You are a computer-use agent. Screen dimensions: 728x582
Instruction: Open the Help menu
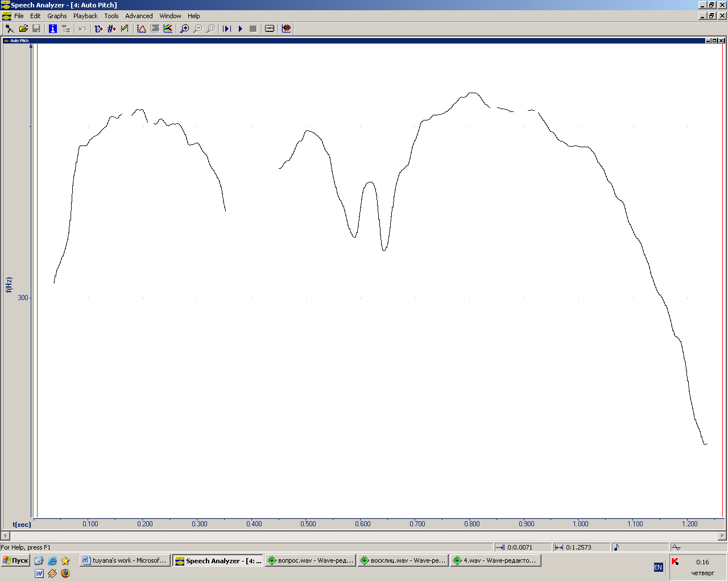pos(193,16)
